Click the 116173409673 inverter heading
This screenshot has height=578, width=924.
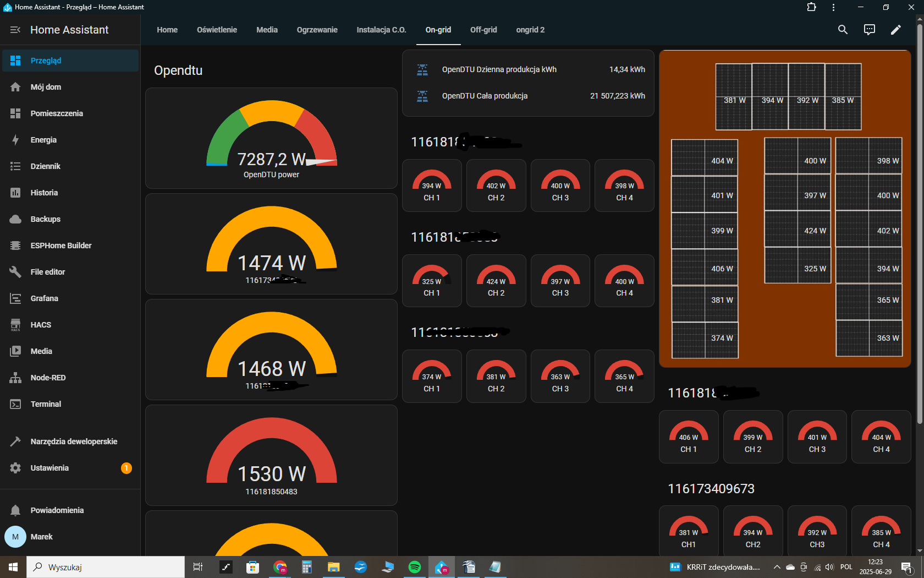point(711,488)
